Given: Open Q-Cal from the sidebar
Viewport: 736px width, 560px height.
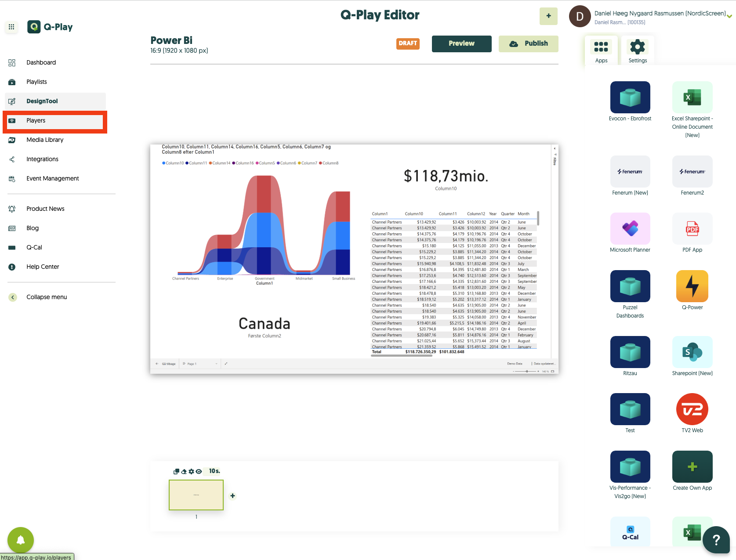Looking at the screenshot, I should 34,247.
